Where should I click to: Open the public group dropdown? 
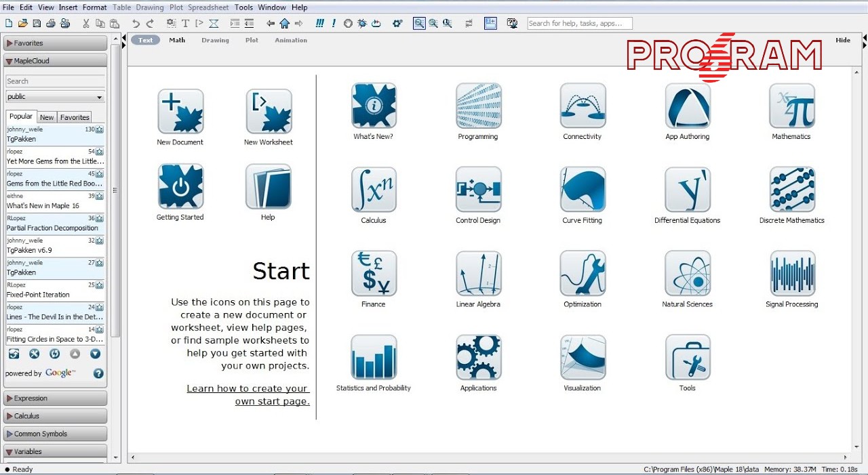[x=56, y=97]
